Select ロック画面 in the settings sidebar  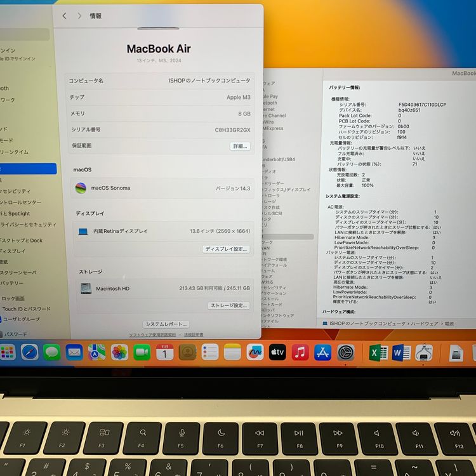click(13, 299)
